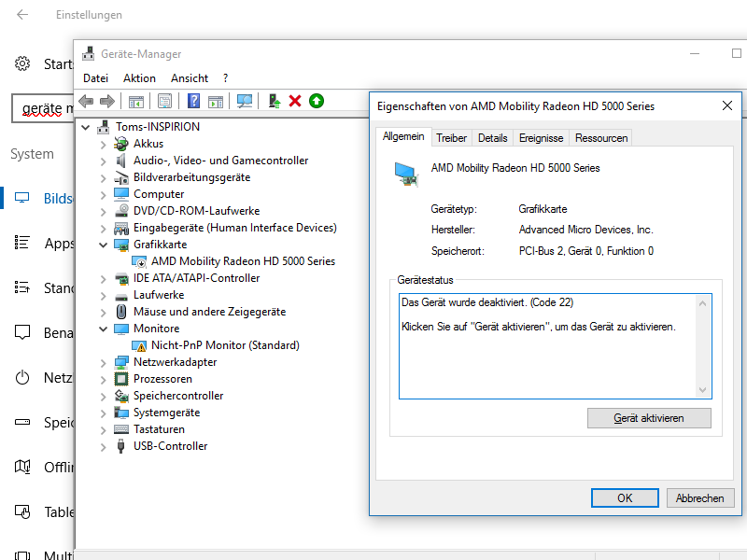The image size is (747, 560).
Task: Click the Gerät aktivieren button
Action: click(649, 418)
